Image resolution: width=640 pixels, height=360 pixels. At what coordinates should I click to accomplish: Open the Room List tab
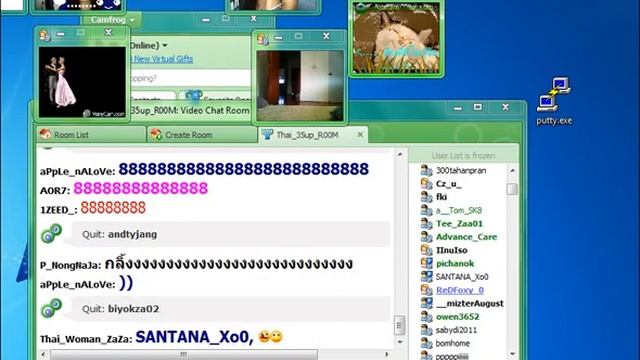[x=91, y=135]
